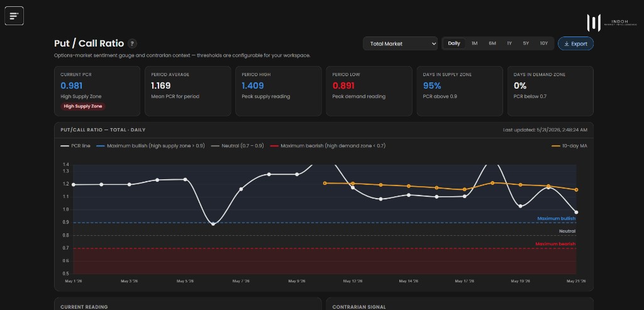Toggle Maximum bearish legend entry
Screen dimensions: 644x310
(327, 146)
